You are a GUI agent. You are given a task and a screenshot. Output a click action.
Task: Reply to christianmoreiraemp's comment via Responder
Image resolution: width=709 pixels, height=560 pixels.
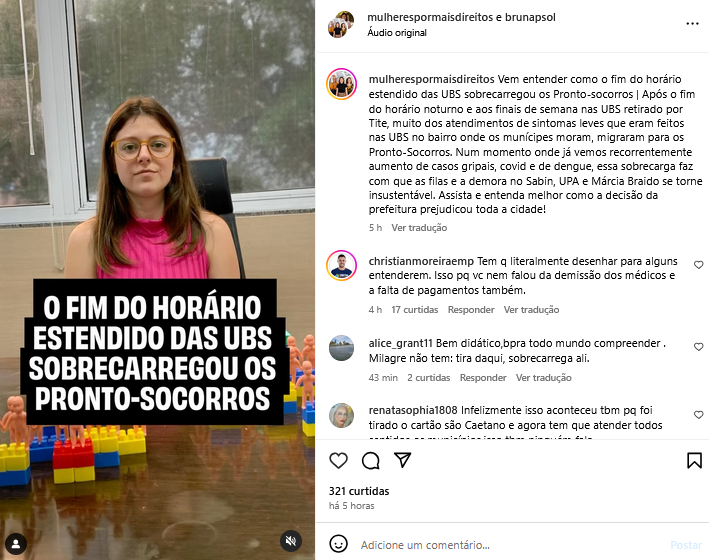tap(471, 310)
